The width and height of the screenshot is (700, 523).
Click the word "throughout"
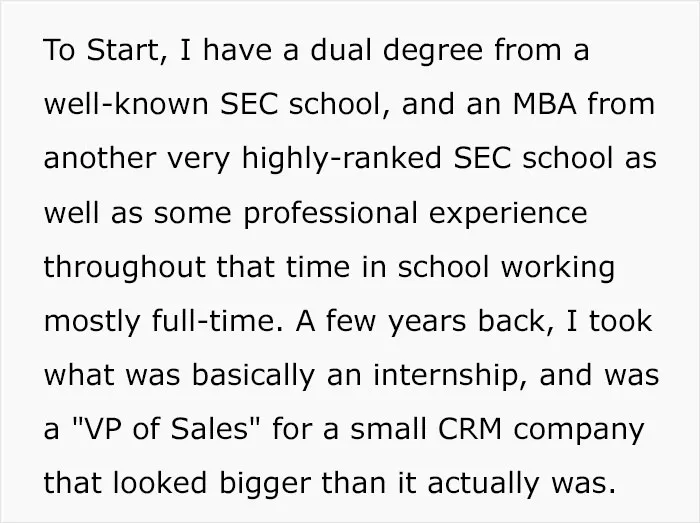(x=125, y=267)
